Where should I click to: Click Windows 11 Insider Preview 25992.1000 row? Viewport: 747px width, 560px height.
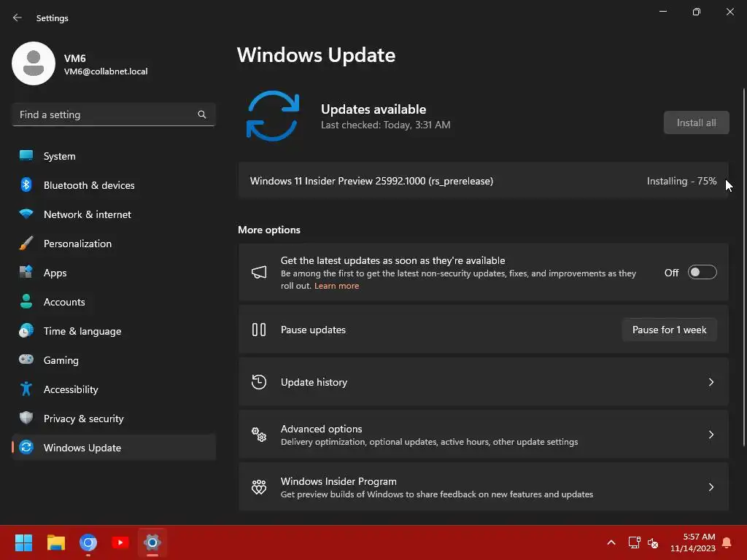click(x=483, y=181)
